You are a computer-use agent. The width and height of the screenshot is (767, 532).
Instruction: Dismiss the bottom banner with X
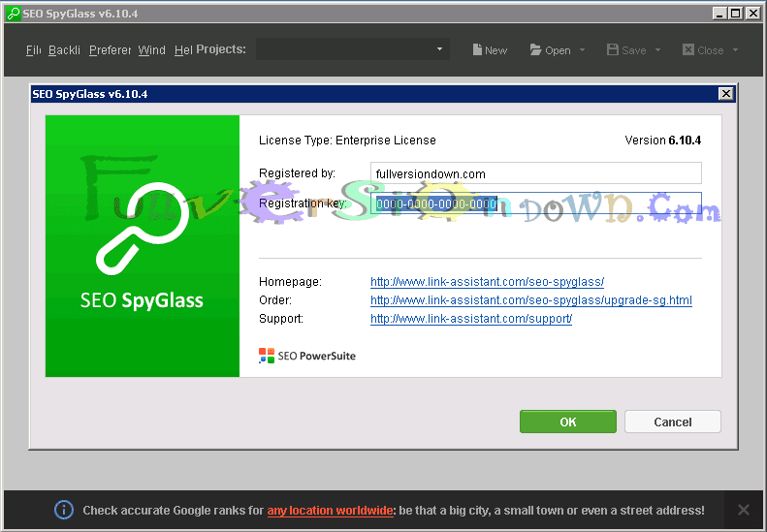click(x=743, y=510)
